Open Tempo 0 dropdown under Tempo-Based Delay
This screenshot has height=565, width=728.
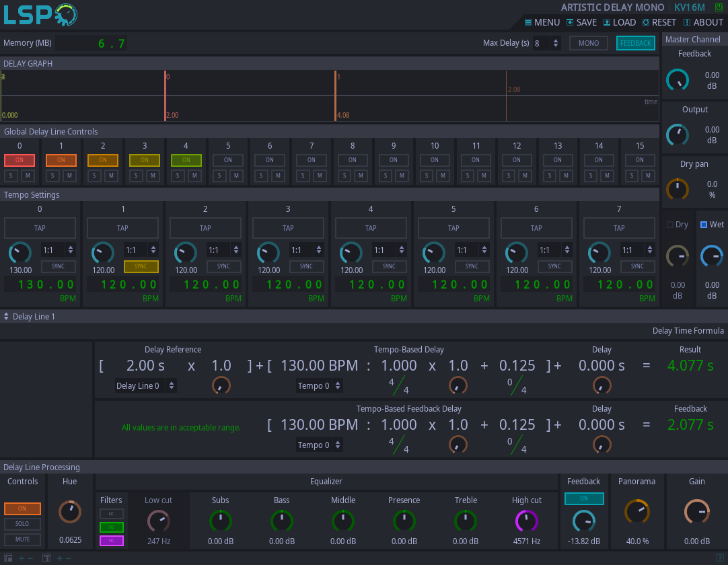coord(319,386)
